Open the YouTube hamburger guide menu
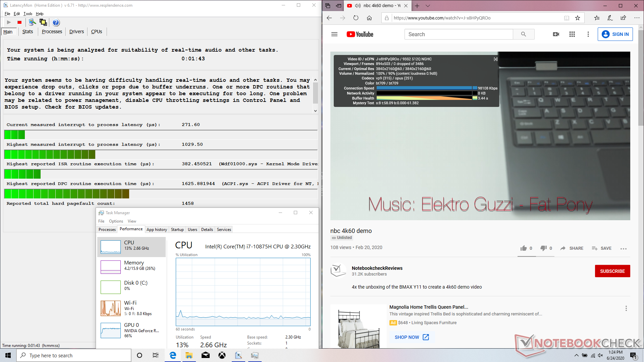The width and height of the screenshot is (644, 362). (x=334, y=34)
